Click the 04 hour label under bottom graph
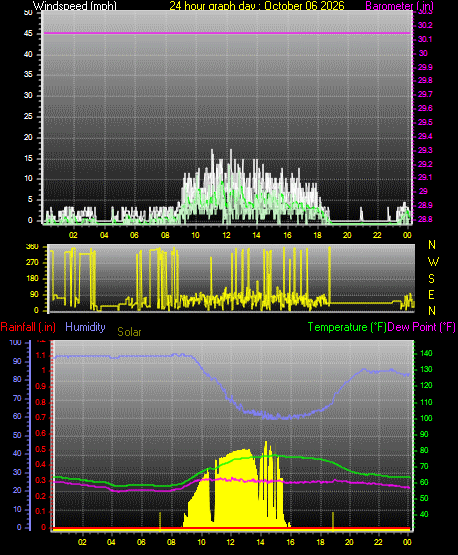 [x=111, y=542]
